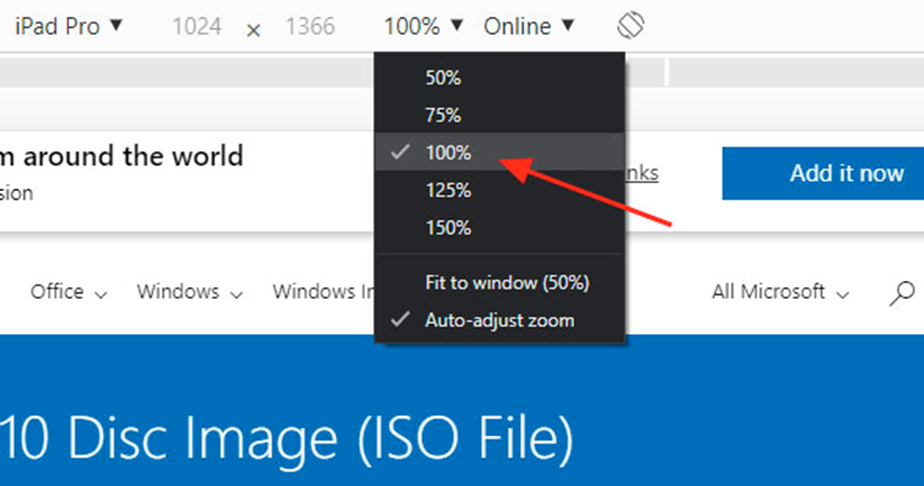The image size is (924, 486).
Task: Pick 125% zoom from the list
Action: coord(447,190)
